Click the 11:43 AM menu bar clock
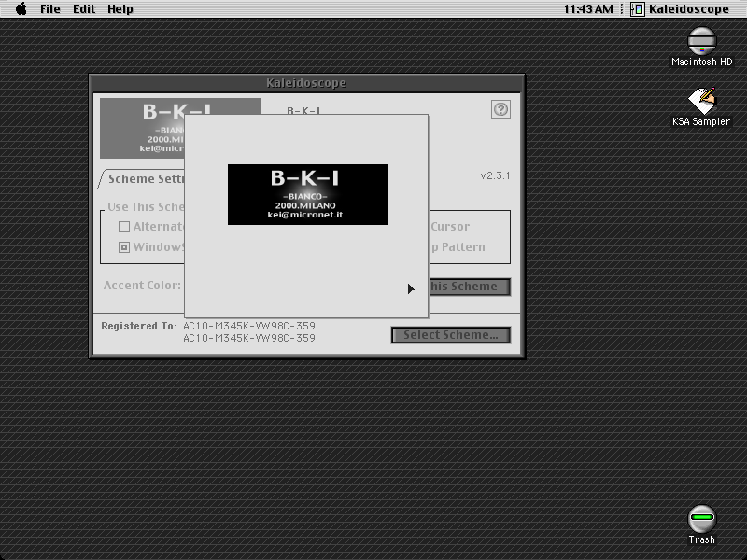This screenshot has width=747, height=560. click(588, 9)
